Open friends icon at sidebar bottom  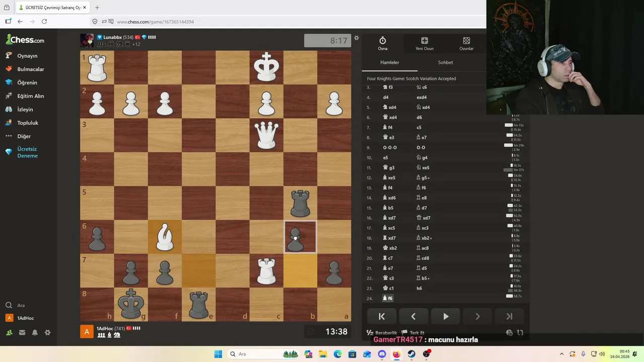(9, 332)
